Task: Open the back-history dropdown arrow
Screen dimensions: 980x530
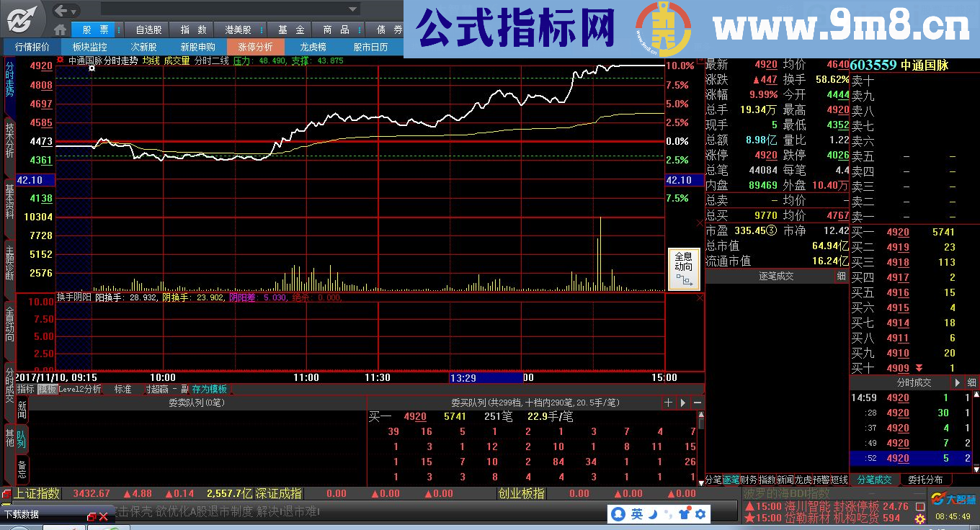Action: pyautogui.click(x=75, y=10)
